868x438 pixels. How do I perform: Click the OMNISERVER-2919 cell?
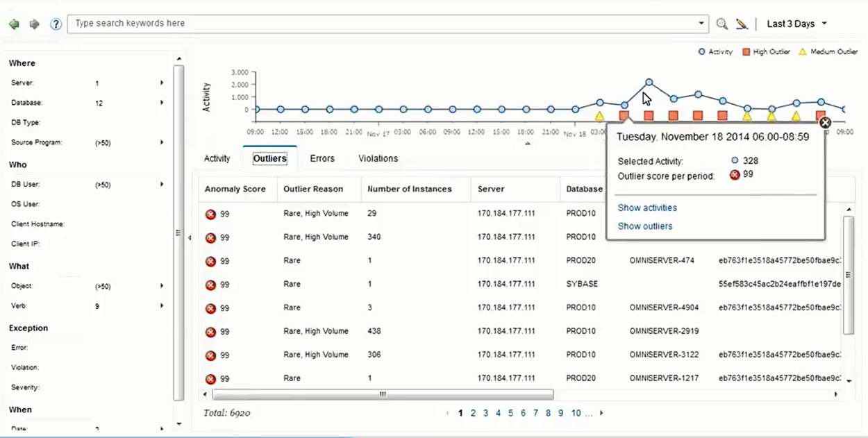[664, 331]
